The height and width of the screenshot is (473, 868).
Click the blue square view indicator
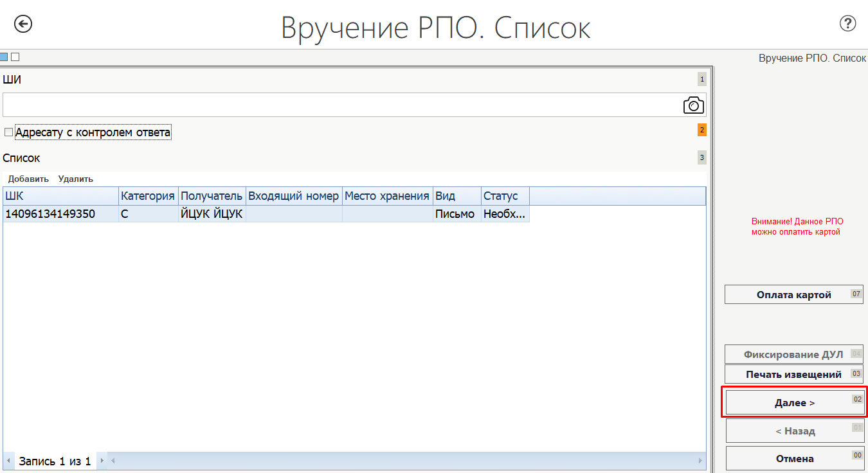3,57
